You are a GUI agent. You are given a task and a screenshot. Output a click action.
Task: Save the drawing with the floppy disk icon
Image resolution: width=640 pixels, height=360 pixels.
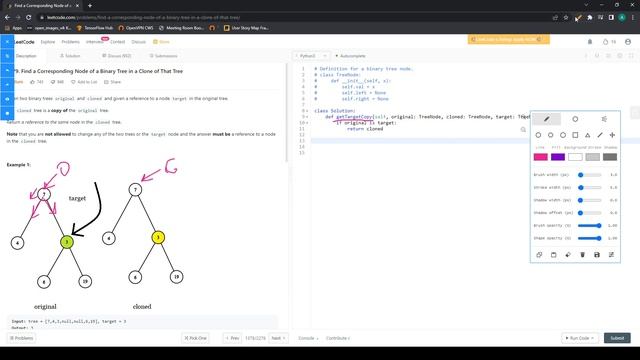[x=597, y=255]
